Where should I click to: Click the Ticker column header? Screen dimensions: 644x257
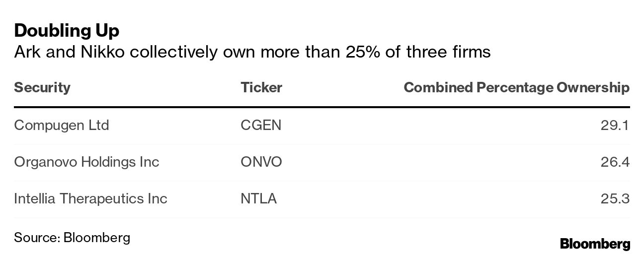coord(261,88)
